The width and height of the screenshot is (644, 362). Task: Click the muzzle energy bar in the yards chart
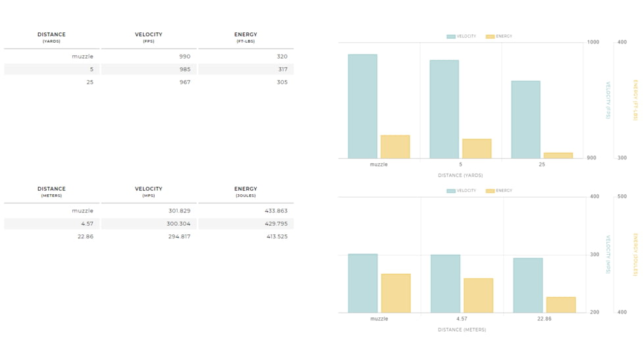tap(395, 147)
